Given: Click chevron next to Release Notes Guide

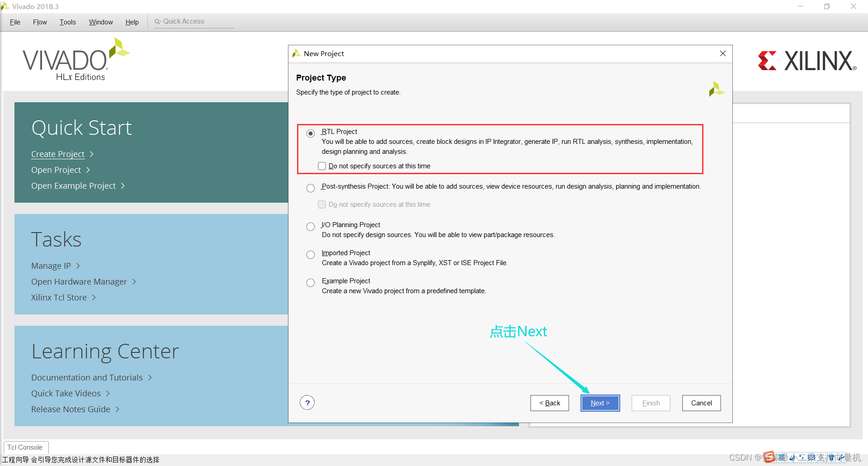Looking at the screenshot, I should coord(118,409).
